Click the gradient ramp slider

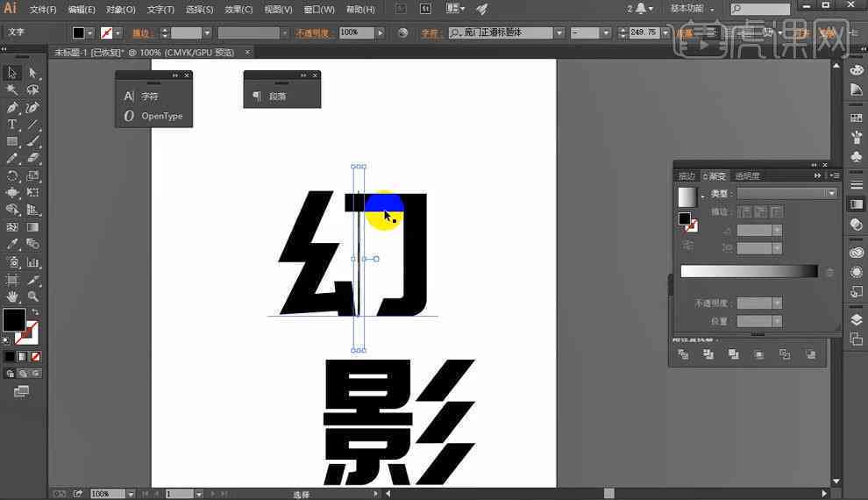point(749,271)
